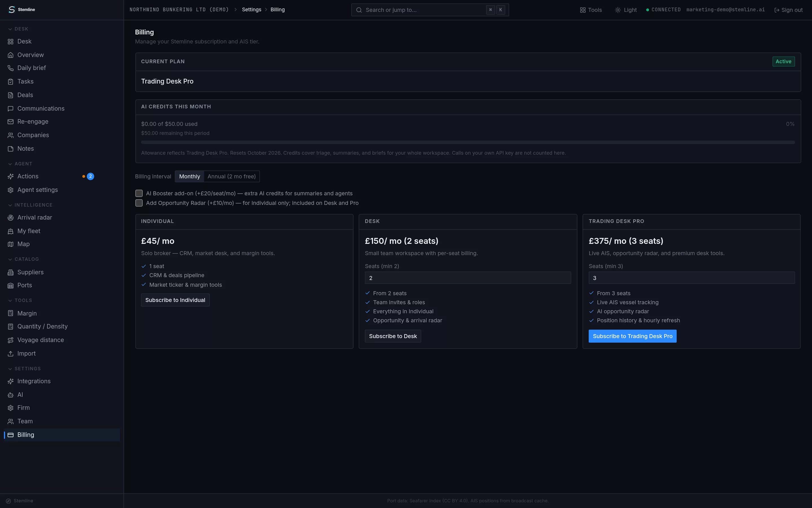Enable AI Booster add-on checkbox
This screenshot has height=508, width=812.
(139, 193)
